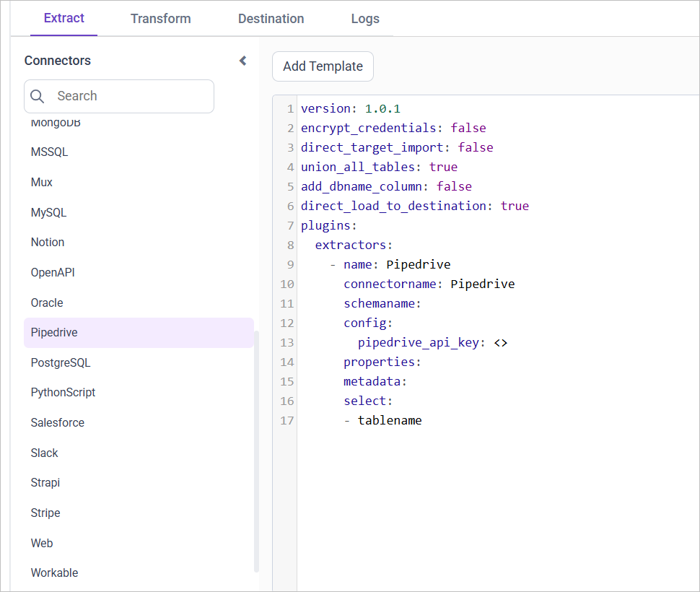Image resolution: width=700 pixels, height=592 pixels.
Task: Open the Workable connector
Action: point(54,573)
